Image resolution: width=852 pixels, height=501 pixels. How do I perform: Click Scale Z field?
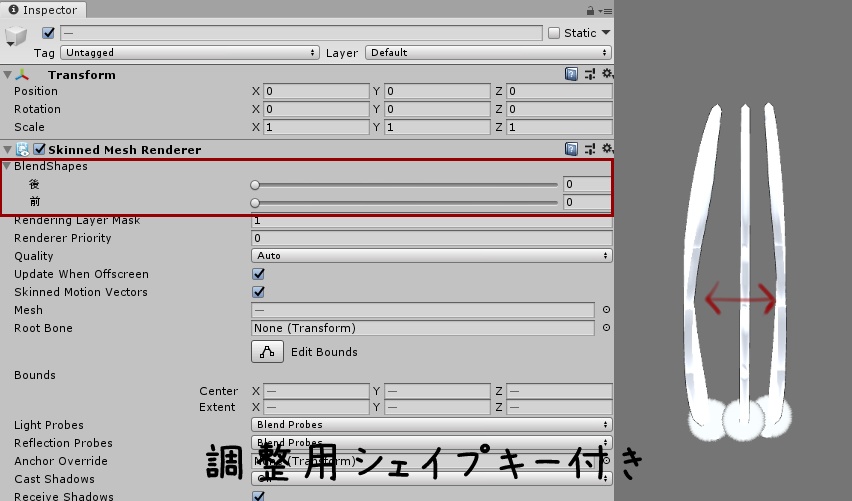559,127
